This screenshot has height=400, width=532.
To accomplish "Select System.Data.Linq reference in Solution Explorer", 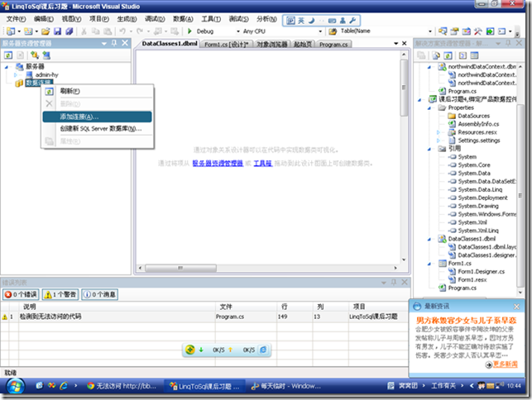I will click(x=480, y=189).
